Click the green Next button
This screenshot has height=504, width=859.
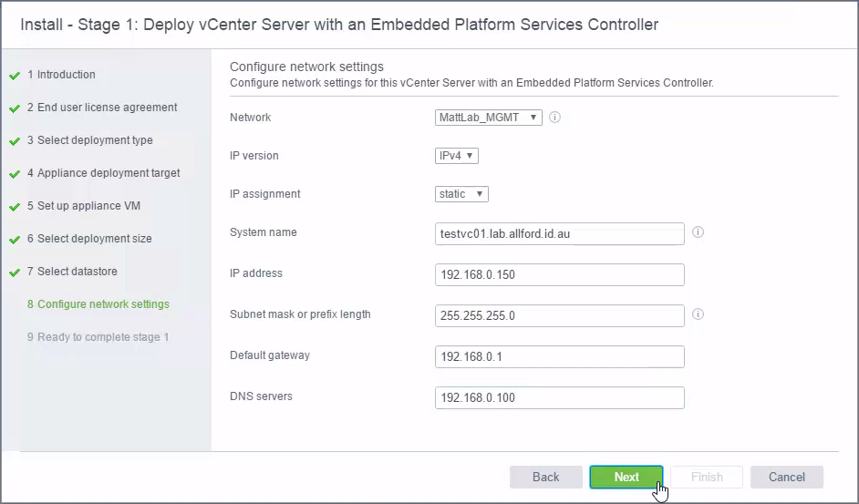pyautogui.click(x=626, y=478)
